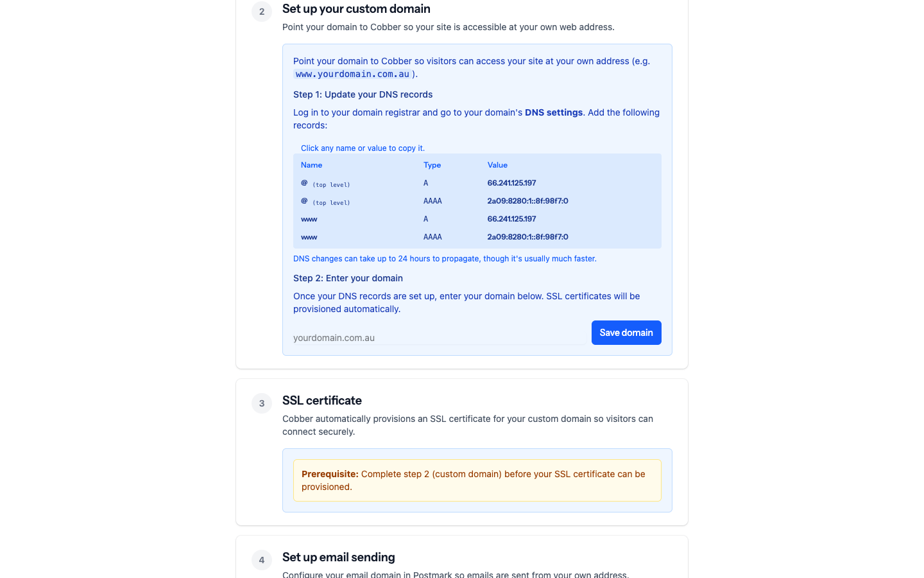Click the www.yourdomain.com.au code example
Screen dimensions: 924x578
[352, 74]
